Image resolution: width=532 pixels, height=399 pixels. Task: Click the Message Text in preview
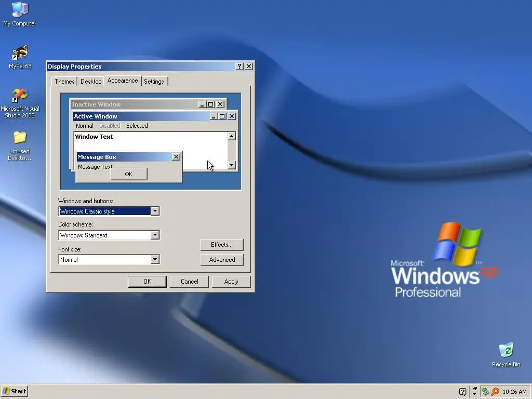pos(95,167)
